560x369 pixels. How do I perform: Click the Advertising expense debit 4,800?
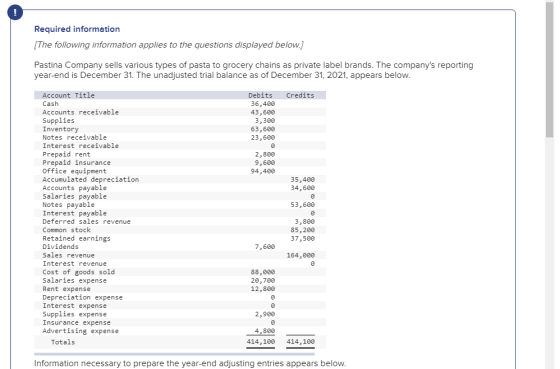pos(265,331)
